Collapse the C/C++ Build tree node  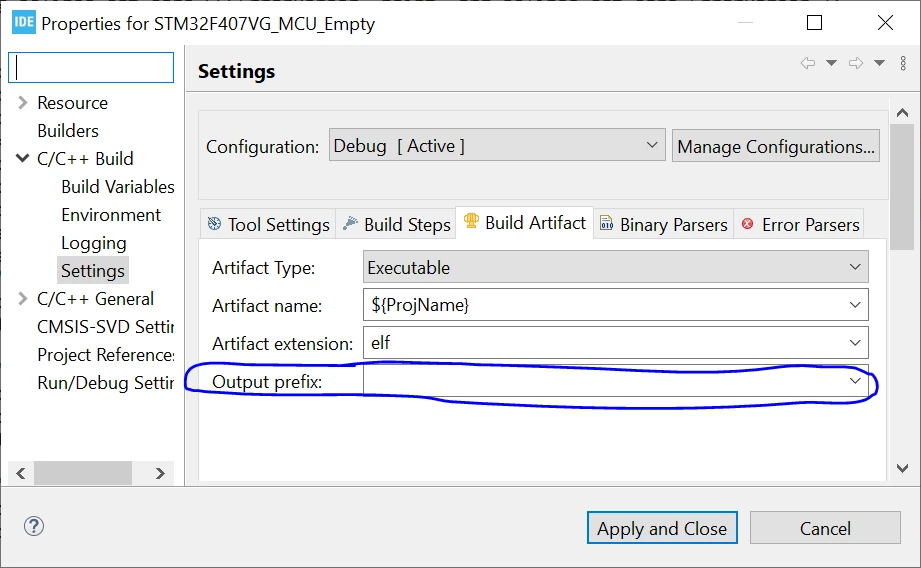[22, 158]
